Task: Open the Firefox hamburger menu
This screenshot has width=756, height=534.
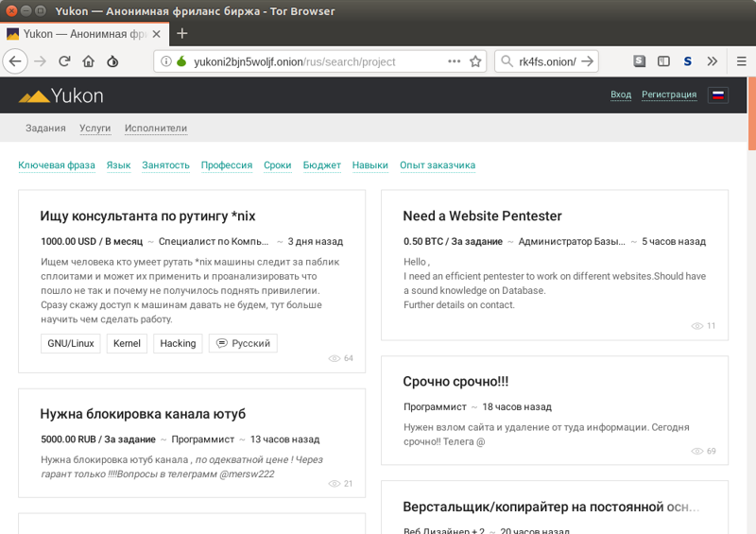Action: coord(737,61)
